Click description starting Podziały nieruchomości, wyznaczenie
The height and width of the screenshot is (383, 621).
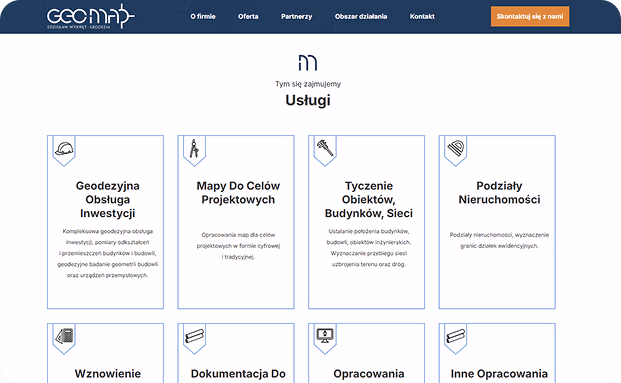click(x=499, y=240)
